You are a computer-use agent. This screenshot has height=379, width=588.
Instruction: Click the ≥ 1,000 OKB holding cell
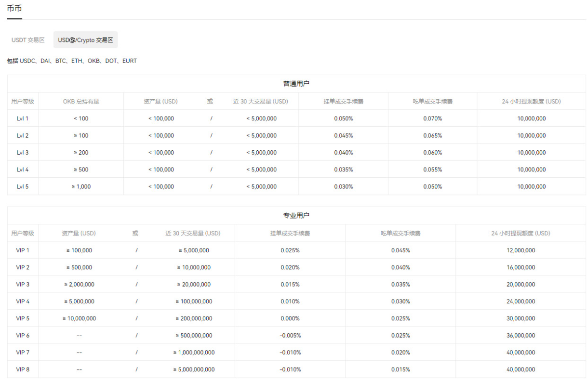click(81, 186)
